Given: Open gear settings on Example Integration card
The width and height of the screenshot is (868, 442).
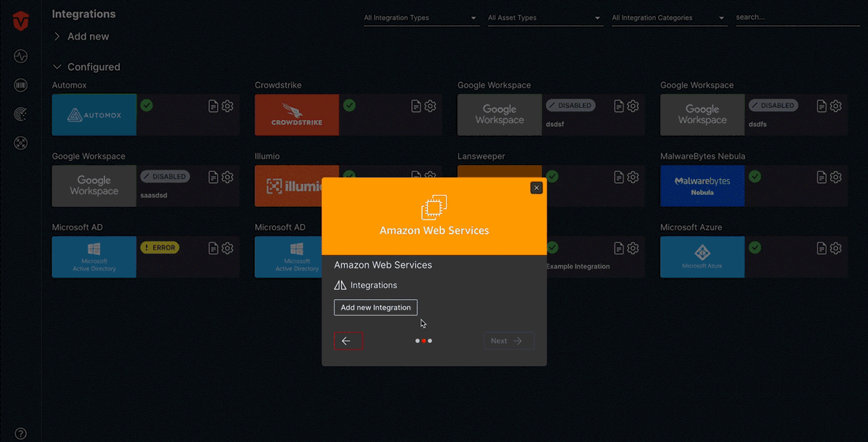Looking at the screenshot, I should [x=633, y=248].
